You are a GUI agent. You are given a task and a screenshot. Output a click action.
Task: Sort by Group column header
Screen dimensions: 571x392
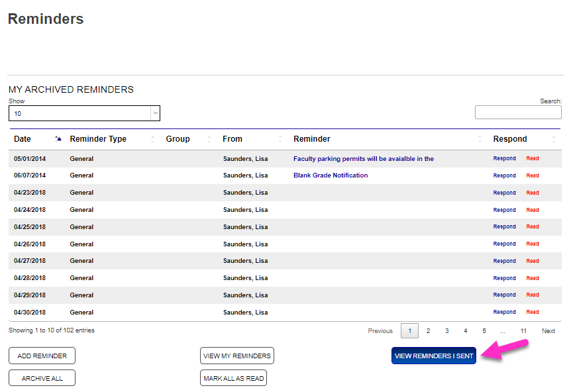178,139
